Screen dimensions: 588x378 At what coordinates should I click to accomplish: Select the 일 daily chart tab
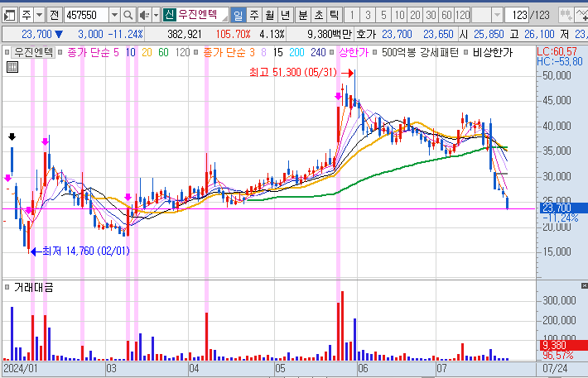[238, 16]
